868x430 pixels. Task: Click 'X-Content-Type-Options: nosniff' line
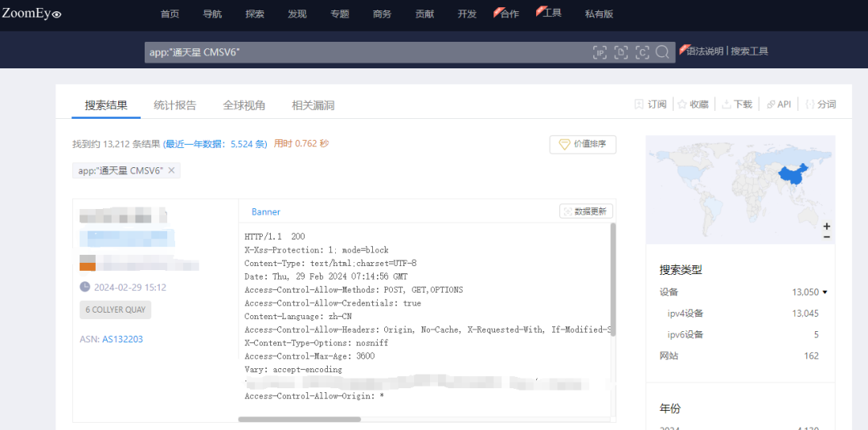[316, 343]
